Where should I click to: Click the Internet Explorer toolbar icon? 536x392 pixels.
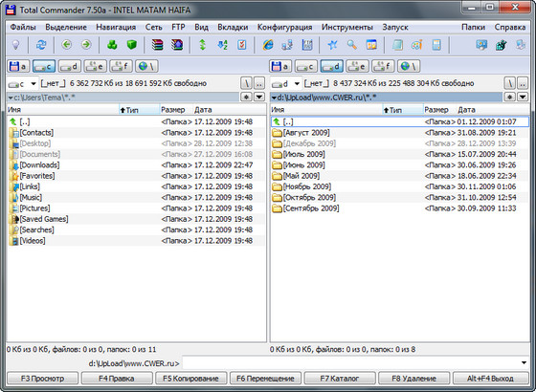tap(268, 45)
